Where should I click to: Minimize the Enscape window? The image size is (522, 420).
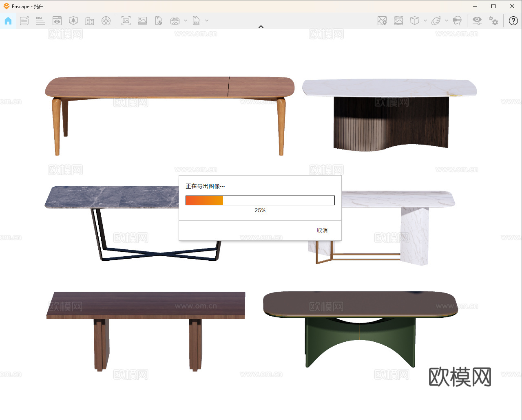click(x=475, y=6)
